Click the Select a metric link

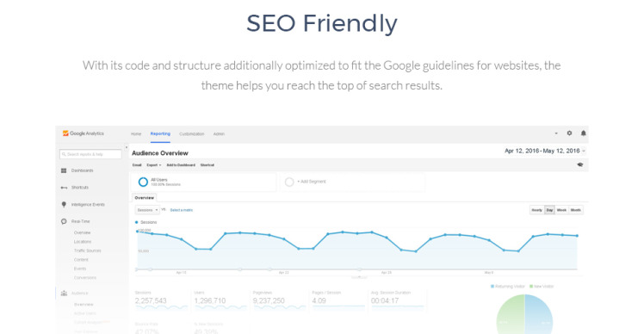181,210
